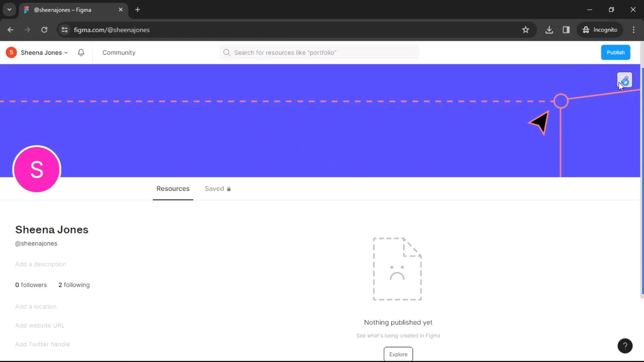Open the notifications bell icon

coord(81,52)
